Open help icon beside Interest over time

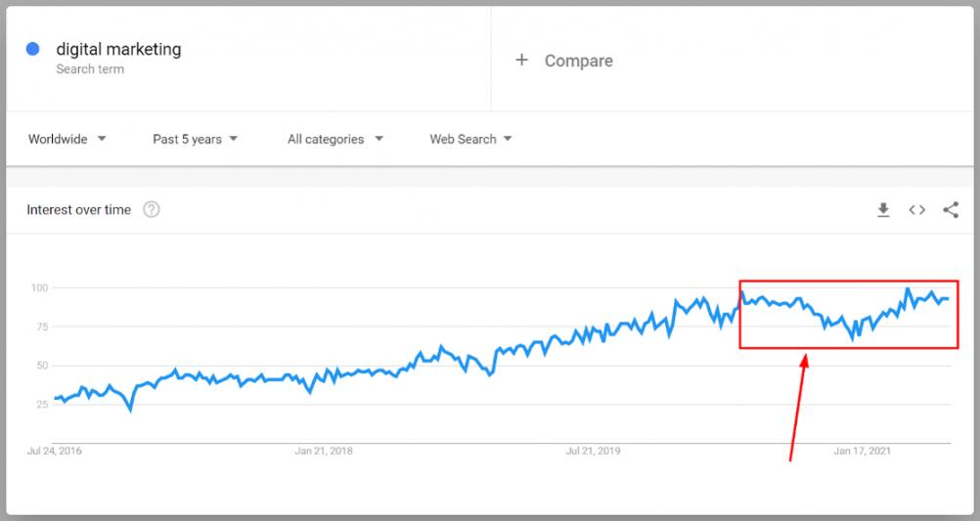click(152, 209)
